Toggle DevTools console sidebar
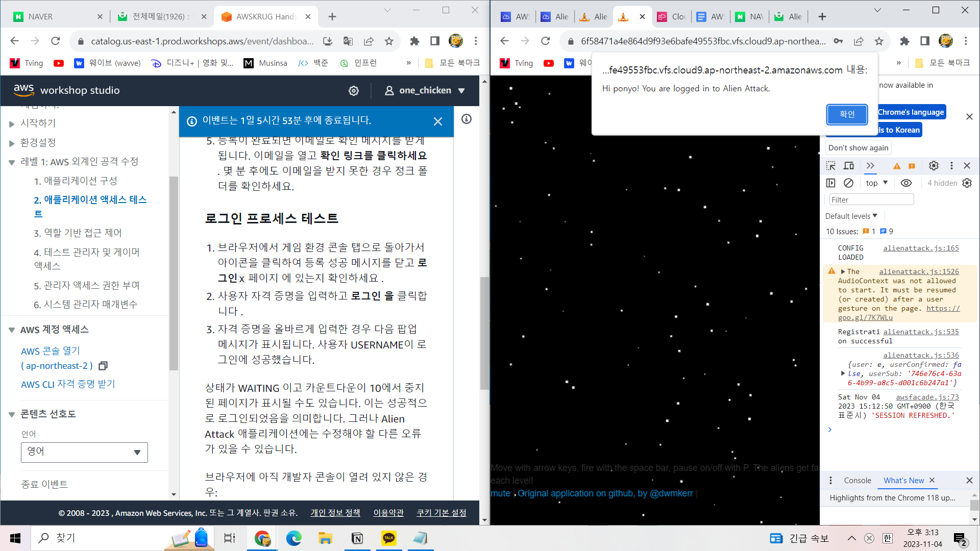This screenshot has width=980, height=551. [831, 183]
